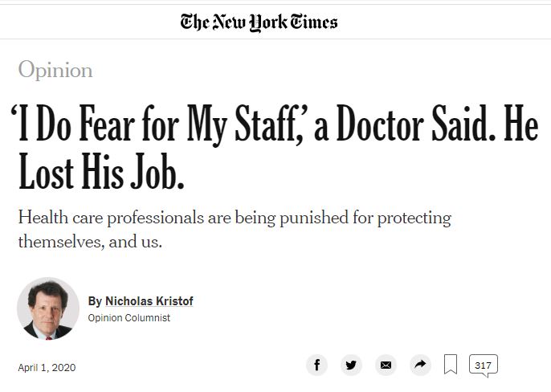Click the 'Opinion Columnist' label
Viewport: 551px width, 392px height.
pyautogui.click(x=129, y=318)
